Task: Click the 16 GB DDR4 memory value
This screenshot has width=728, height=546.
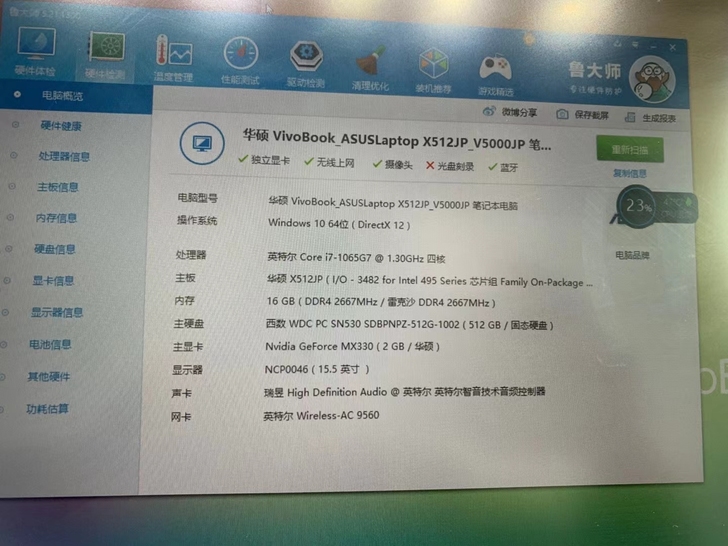Action: [x=381, y=302]
